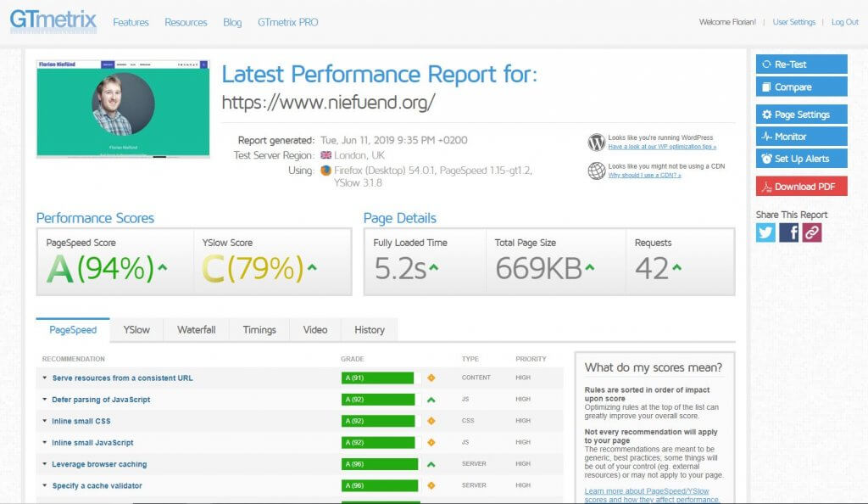This screenshot has height=504, width=868.
Task: Open the Waterfall tab
Action: point(196,329)
